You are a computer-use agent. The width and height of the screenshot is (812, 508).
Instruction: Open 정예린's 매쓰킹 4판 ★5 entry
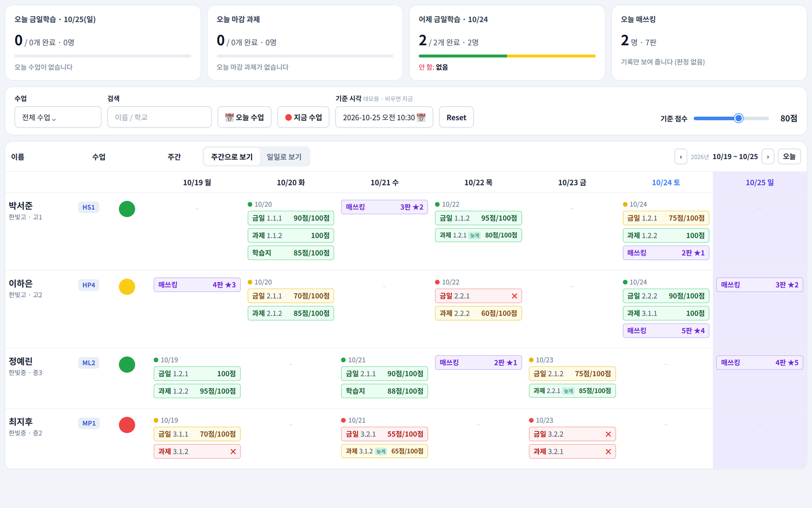click(x=760, y=363)
